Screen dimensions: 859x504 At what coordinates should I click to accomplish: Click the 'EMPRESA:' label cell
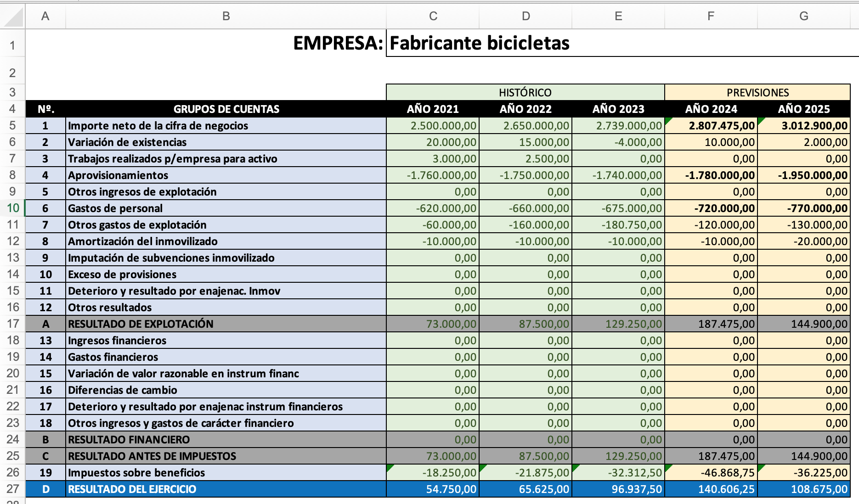tap(340, 44)
